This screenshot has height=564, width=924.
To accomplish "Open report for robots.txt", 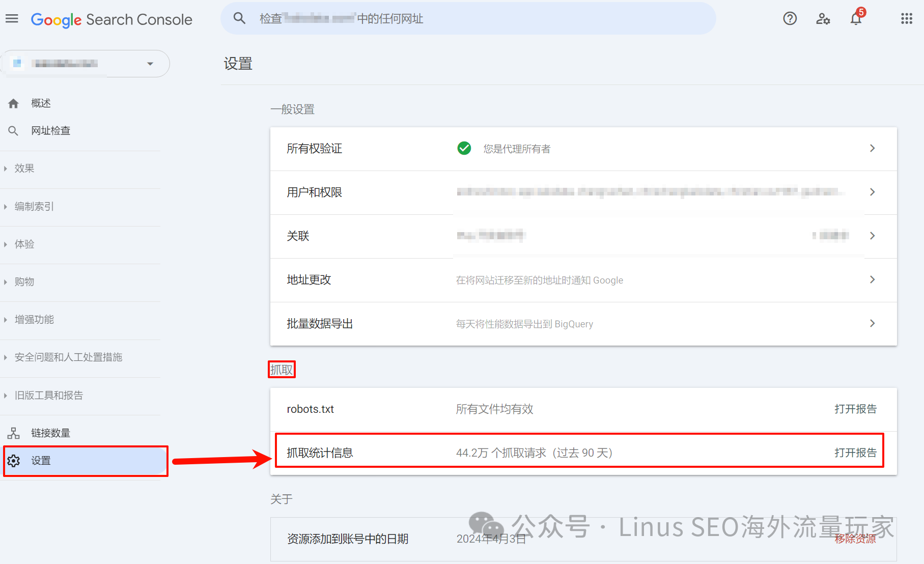I will point(855,409).
